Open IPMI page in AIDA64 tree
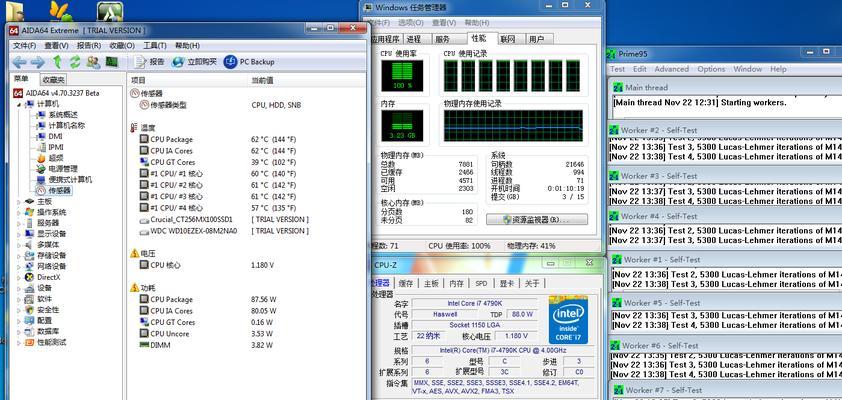842x400 pixels. pyautogui.click(x=56, y=147)
